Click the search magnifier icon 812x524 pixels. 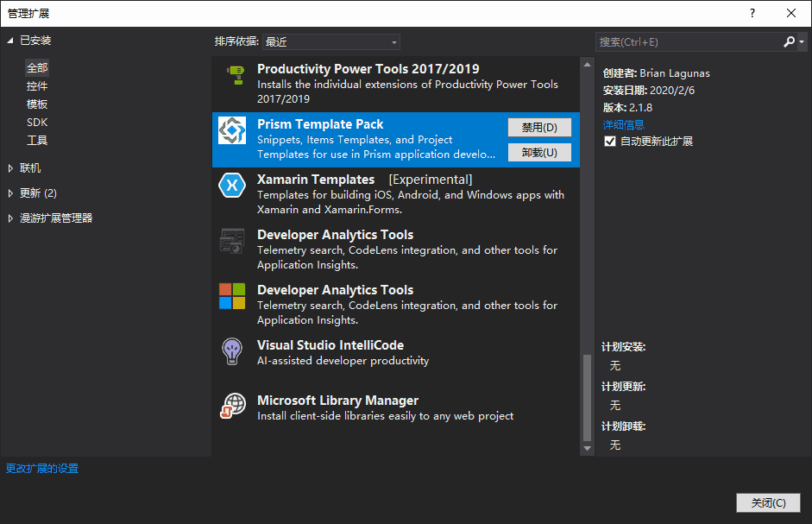[x=790, y=41]
